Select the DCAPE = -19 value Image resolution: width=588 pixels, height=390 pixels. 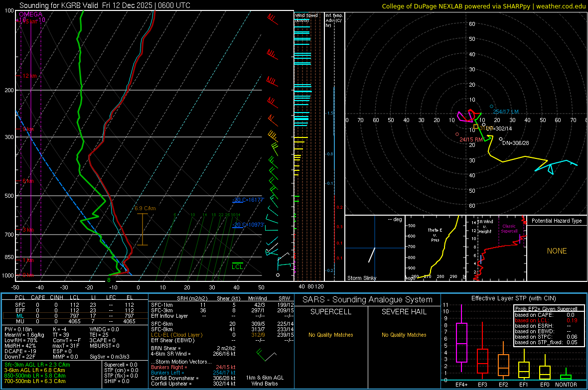20,351
